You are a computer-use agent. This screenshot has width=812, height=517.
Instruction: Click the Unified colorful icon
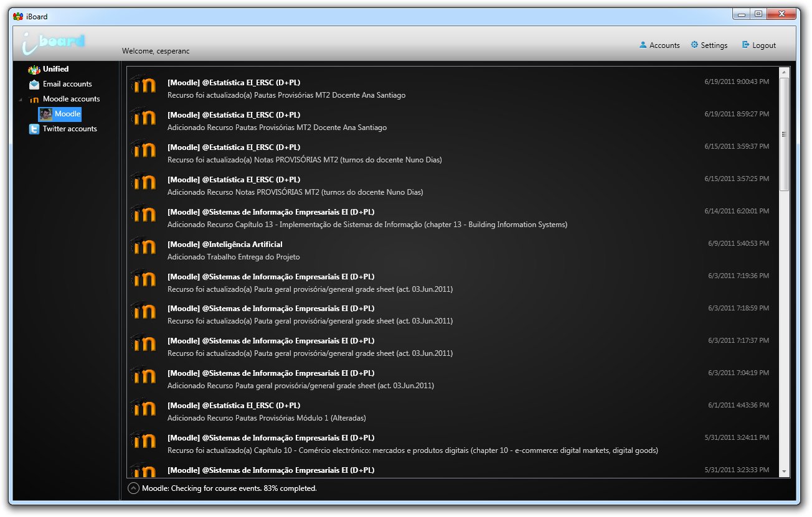pos(34,70)
